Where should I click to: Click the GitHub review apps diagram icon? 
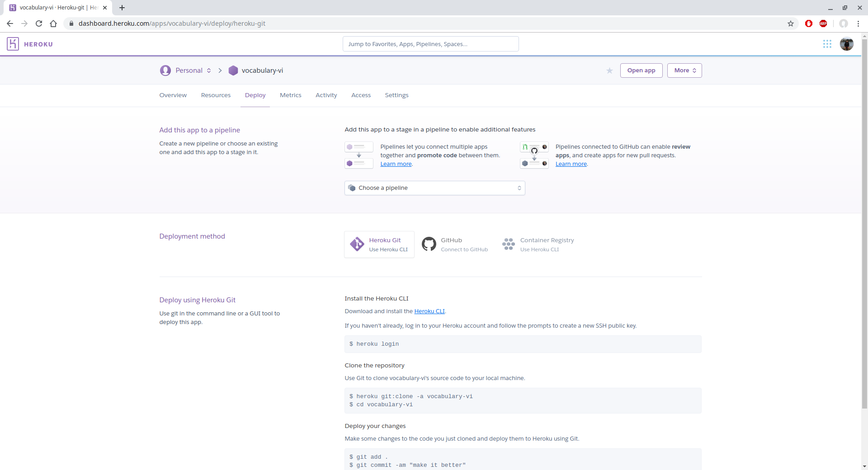click(534, 155)
